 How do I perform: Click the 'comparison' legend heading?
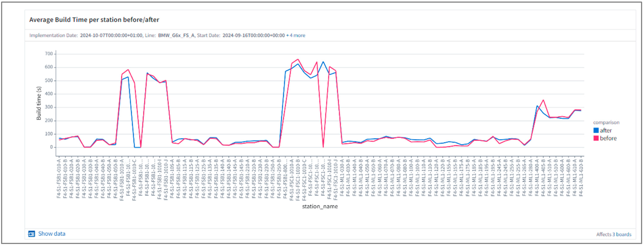tap(606, 122)
